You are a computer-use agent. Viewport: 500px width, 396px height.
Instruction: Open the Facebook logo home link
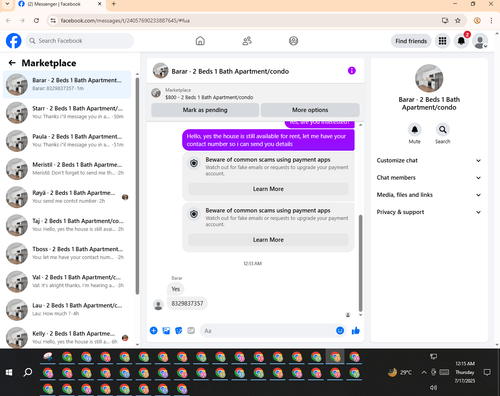[14, 41]
